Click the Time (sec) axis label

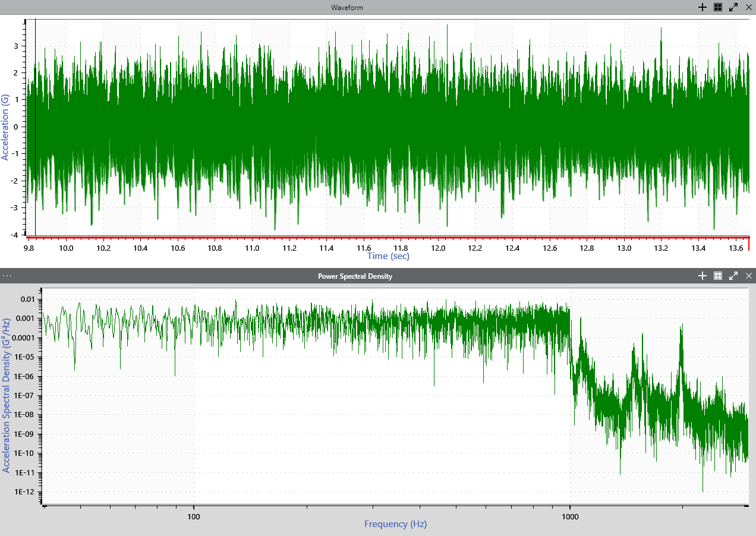(388, 256)
